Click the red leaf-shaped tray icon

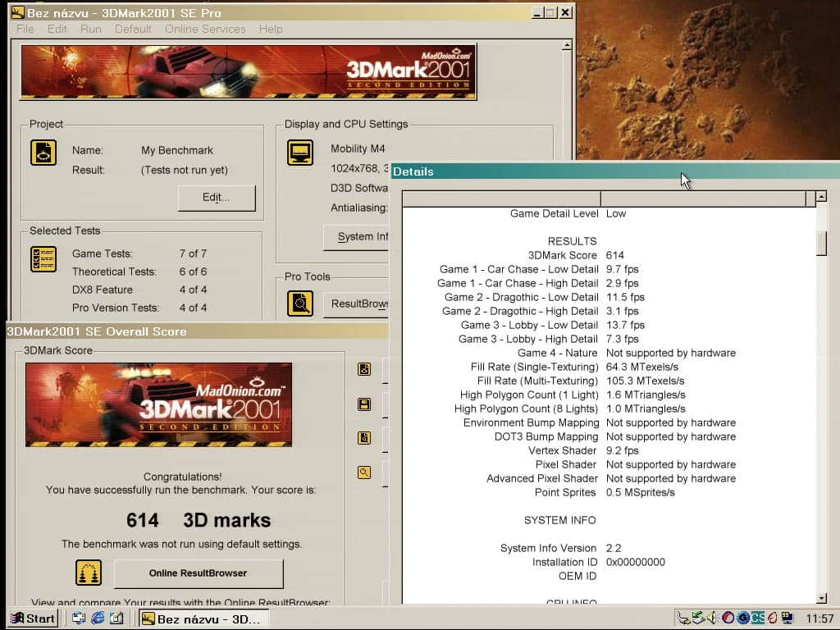[772, 619]
